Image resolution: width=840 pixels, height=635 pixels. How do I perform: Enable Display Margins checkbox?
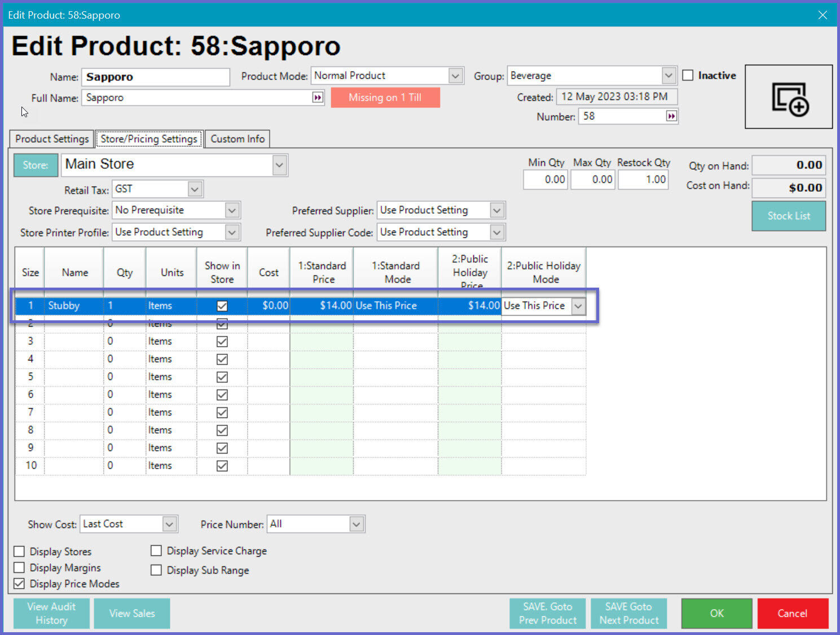tap(20, 568)
